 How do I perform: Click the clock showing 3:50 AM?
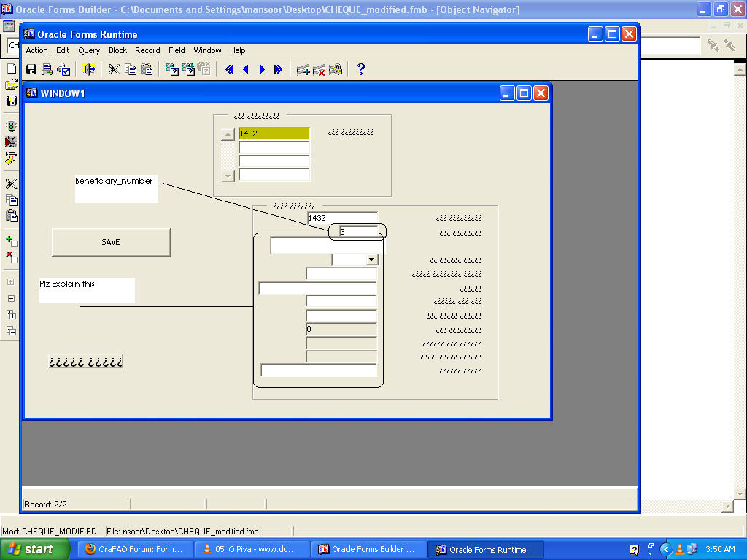(x=720, y=550)
